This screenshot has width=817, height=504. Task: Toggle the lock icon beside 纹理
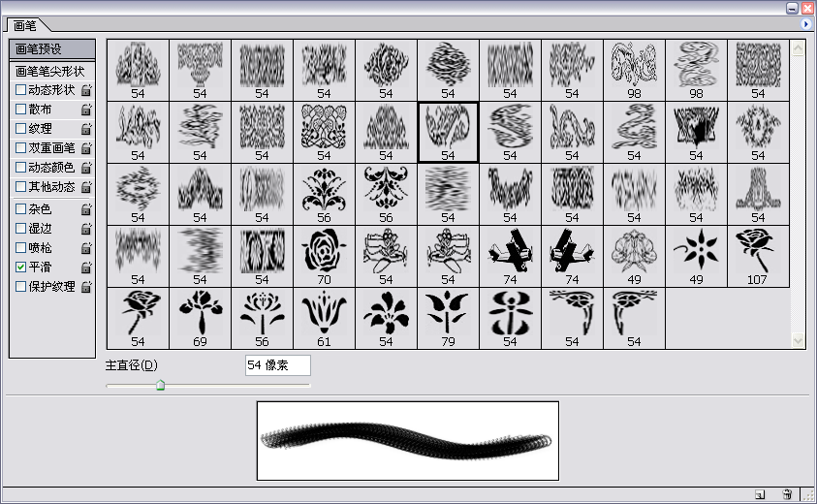(86, 129)
